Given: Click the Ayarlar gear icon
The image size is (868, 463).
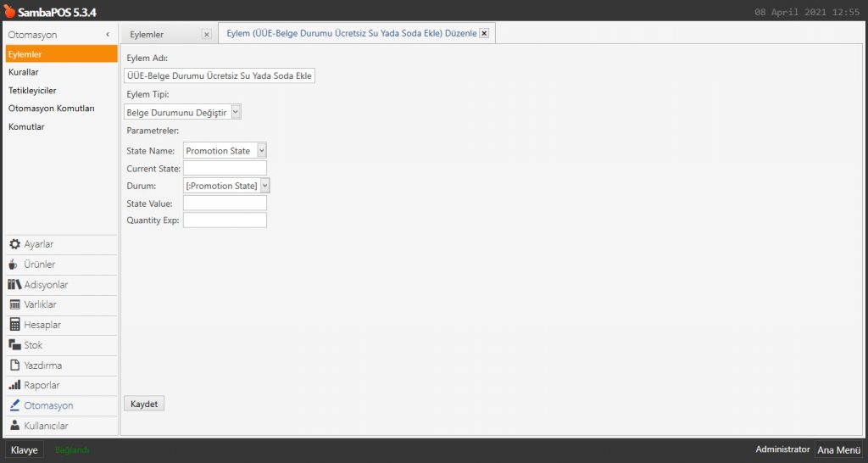Looking at the screenshot, I should (14, 244).
